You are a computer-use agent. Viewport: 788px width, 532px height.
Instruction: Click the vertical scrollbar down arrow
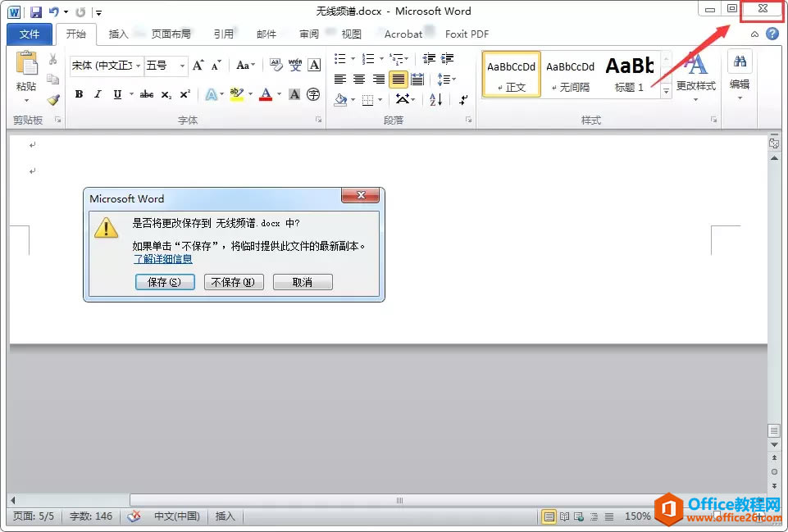click(x=774, y=445)
